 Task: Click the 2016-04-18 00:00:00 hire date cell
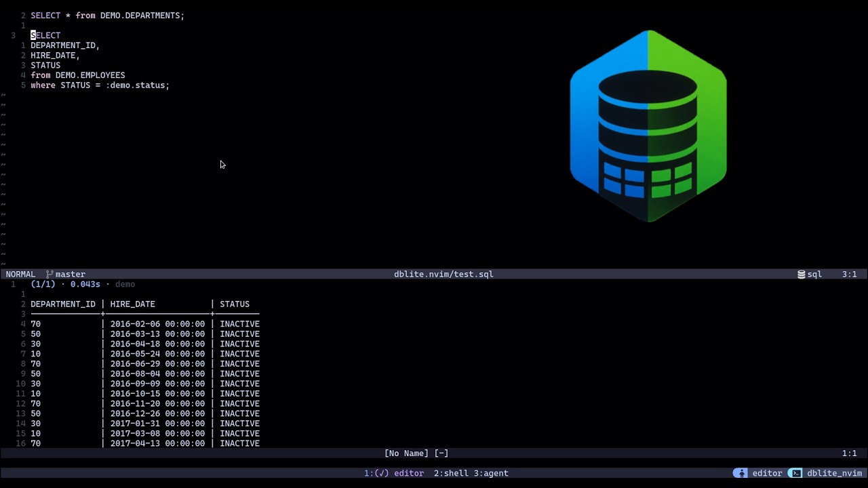[157, 344]
